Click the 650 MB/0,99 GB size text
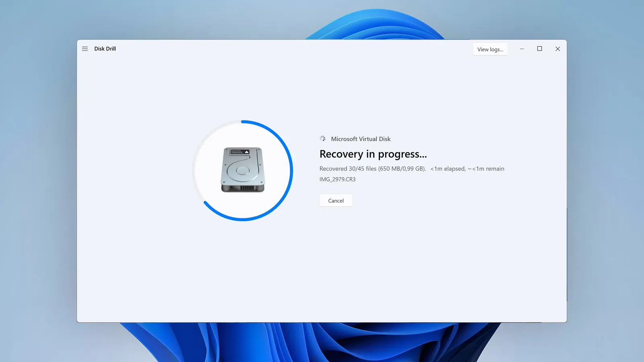 pyautogui.click(x=402, y=169)
